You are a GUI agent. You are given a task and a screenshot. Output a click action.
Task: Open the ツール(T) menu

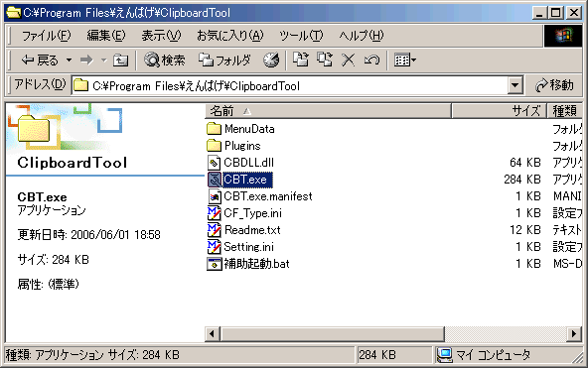(x=301, y=36)
